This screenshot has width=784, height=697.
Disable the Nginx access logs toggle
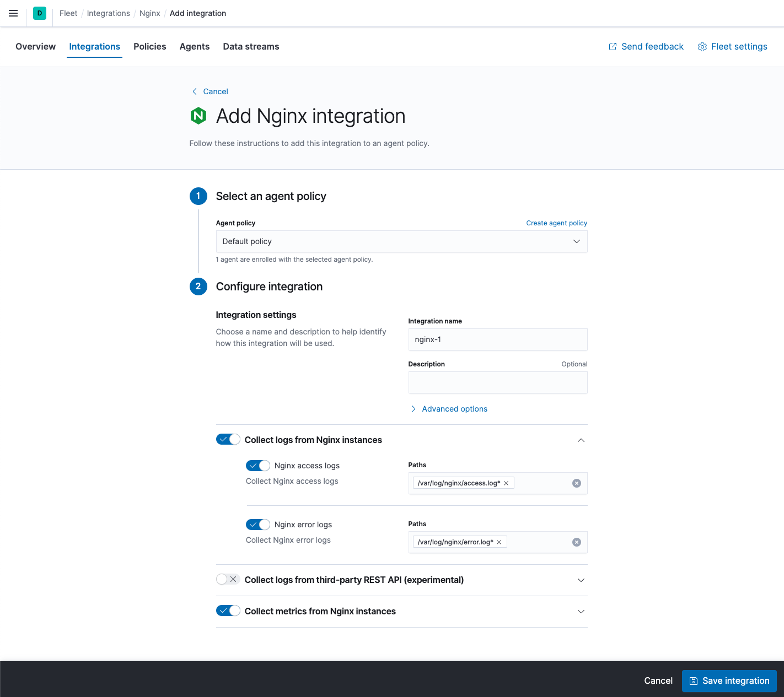click(x=257, y=466)
